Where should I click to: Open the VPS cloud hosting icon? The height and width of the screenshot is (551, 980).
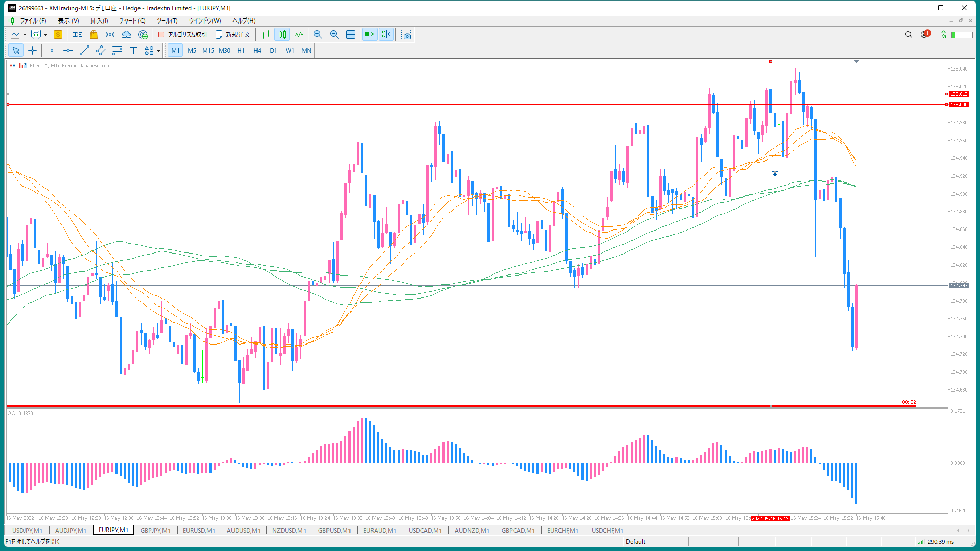point(126,35)
